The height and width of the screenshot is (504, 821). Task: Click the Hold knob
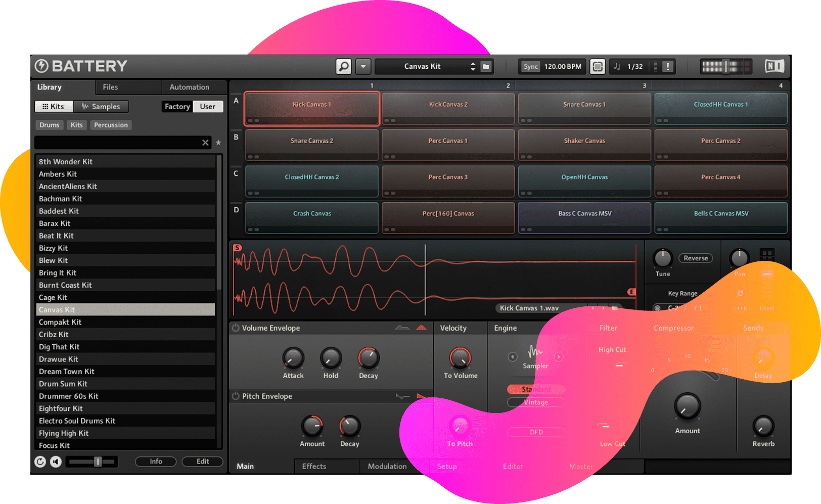click(331, 358)
